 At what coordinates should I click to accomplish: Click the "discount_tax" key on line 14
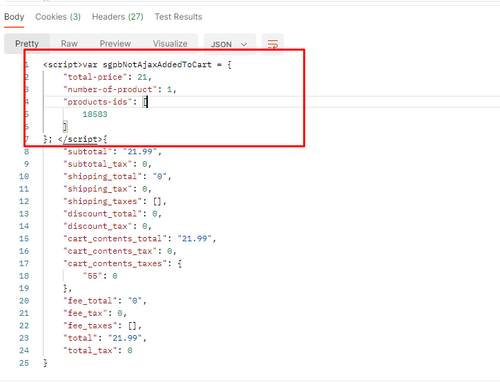click(98, 226)
